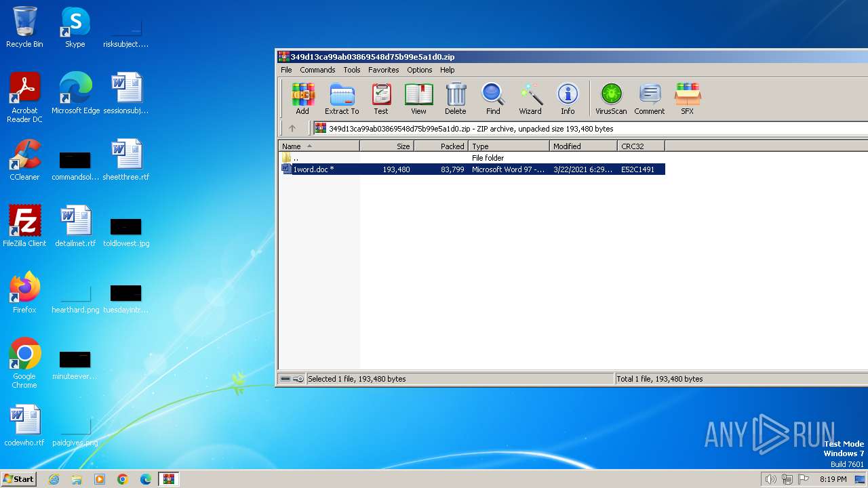Click the Extract To toolbar icon
This screenshot has height=488, width=868.
[342, 99]
